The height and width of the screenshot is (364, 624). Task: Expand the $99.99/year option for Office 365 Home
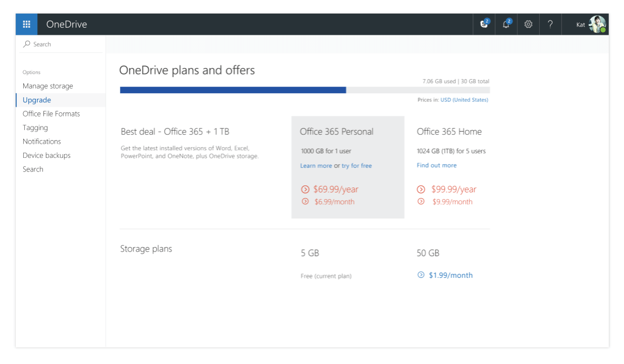point(421,190)
